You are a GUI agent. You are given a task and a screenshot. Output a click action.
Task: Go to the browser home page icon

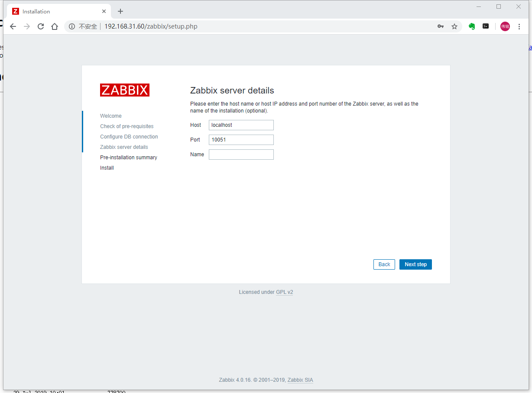(x=55, y=26)
